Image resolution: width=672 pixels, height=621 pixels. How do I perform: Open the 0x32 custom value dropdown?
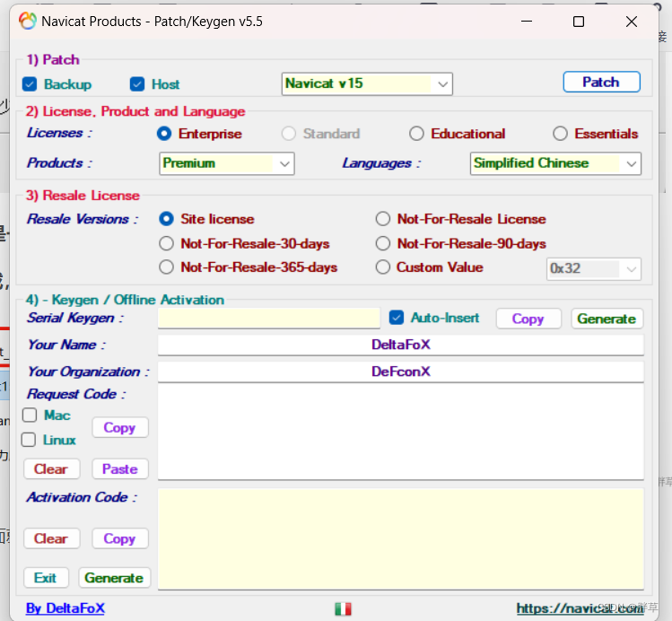594,269
